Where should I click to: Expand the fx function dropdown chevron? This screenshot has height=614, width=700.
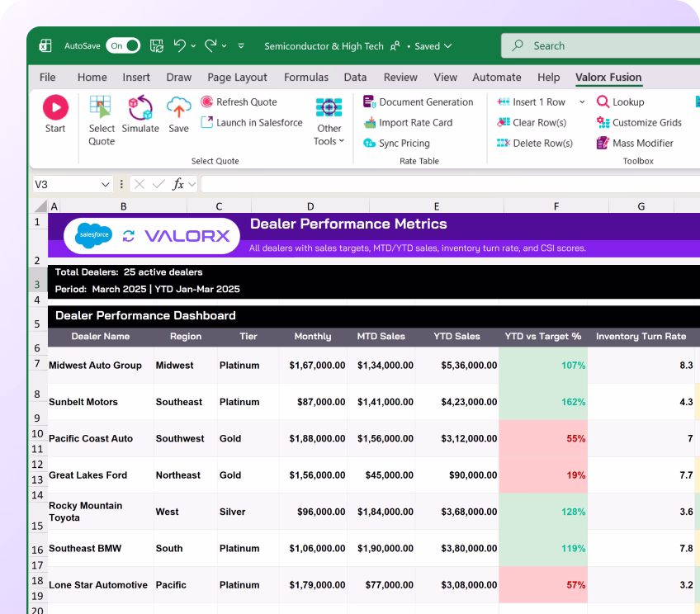pyautogui.click(x=192, y=184)
